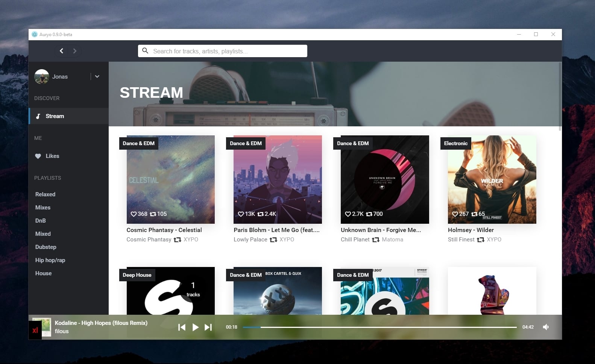Expand the Jonas account dropdown
This screenshot has height=364, width=595.
tap(97, 76)
